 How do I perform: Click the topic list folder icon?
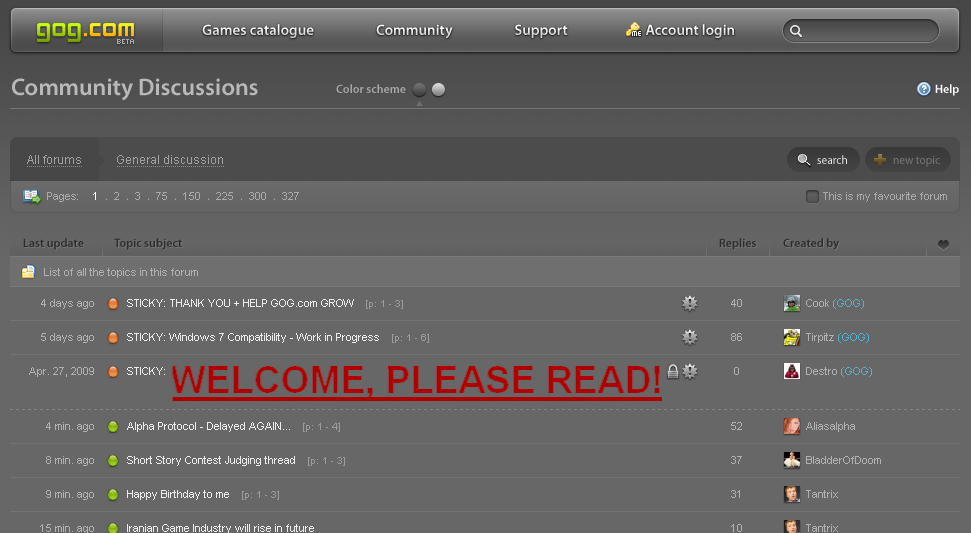click(28, 272)
